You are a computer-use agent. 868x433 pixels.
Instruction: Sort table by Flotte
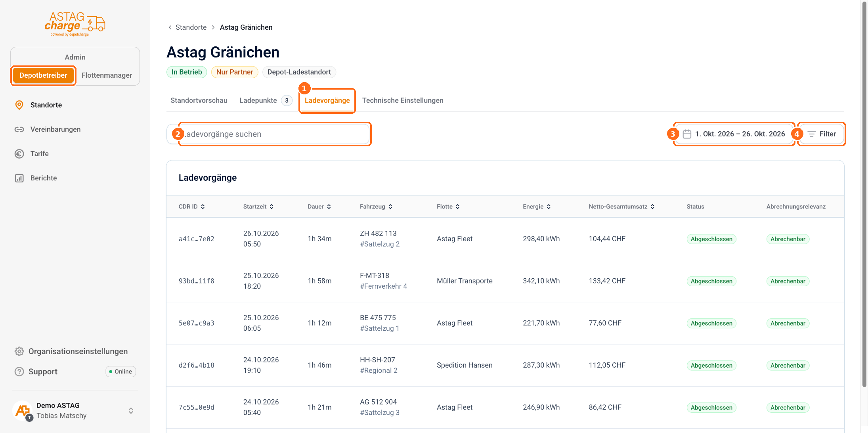(448, 207)
